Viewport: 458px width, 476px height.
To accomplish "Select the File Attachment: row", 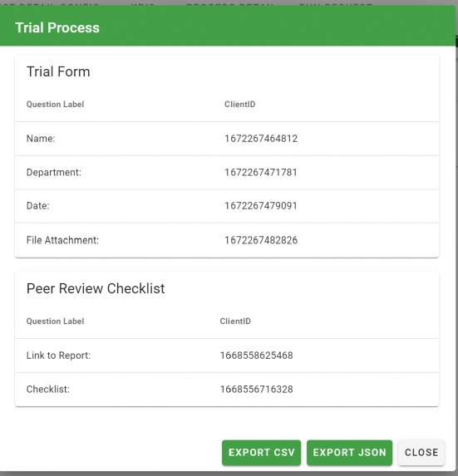I will (x=227, y=240).
